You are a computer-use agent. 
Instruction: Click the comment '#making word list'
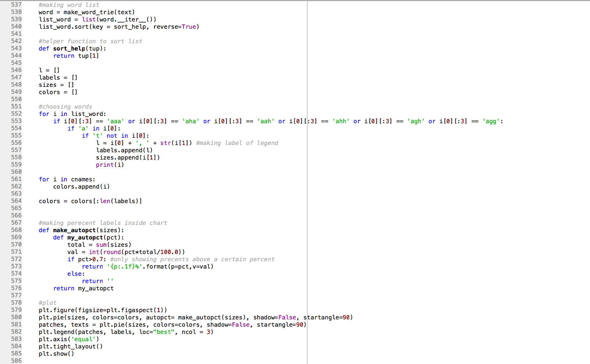click(x=69, y=5)
